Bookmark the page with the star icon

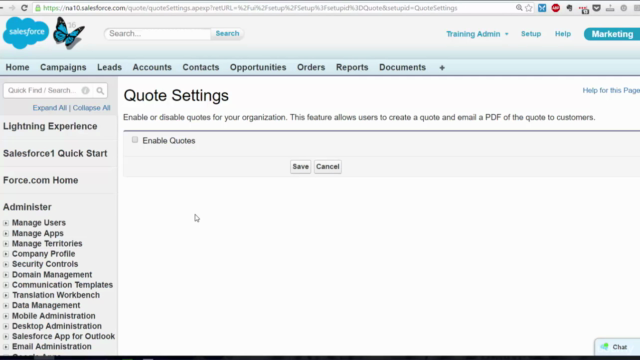click(529, 8)
